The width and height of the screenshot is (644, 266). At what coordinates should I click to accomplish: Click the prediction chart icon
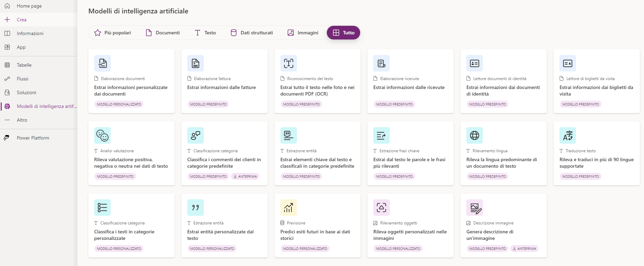(289, 208)
